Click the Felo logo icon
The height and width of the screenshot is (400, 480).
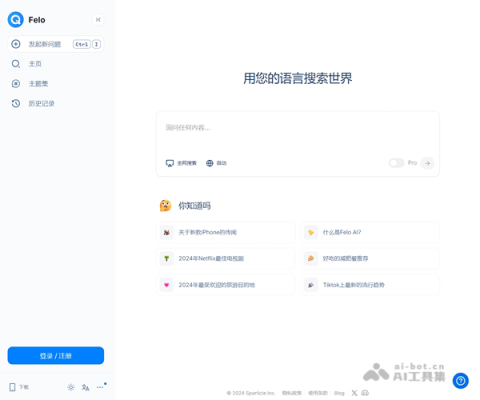tap(16, 20)
